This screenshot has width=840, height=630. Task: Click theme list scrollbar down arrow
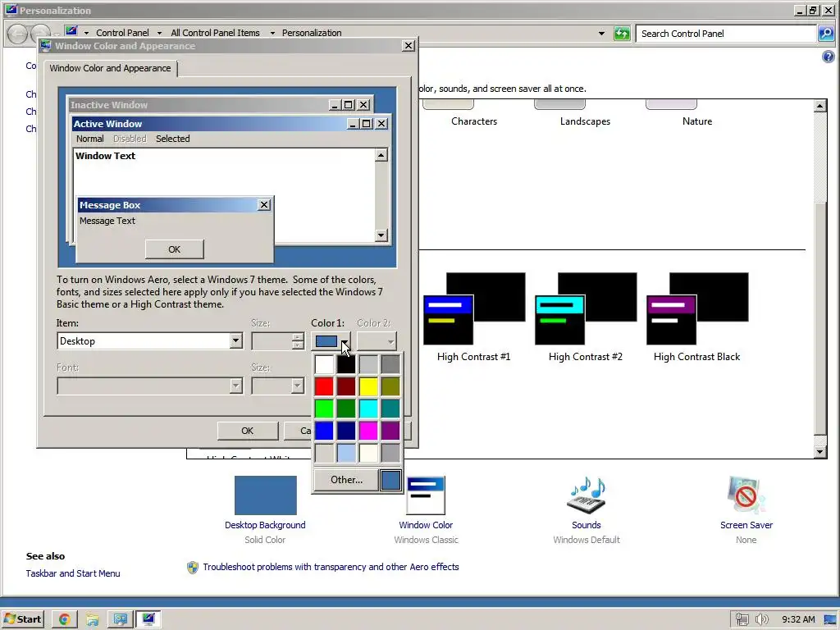tap(819, 452)
